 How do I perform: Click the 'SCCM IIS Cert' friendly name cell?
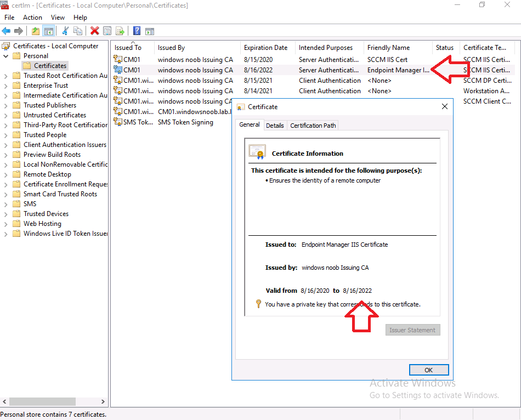[x=387, y=59]
